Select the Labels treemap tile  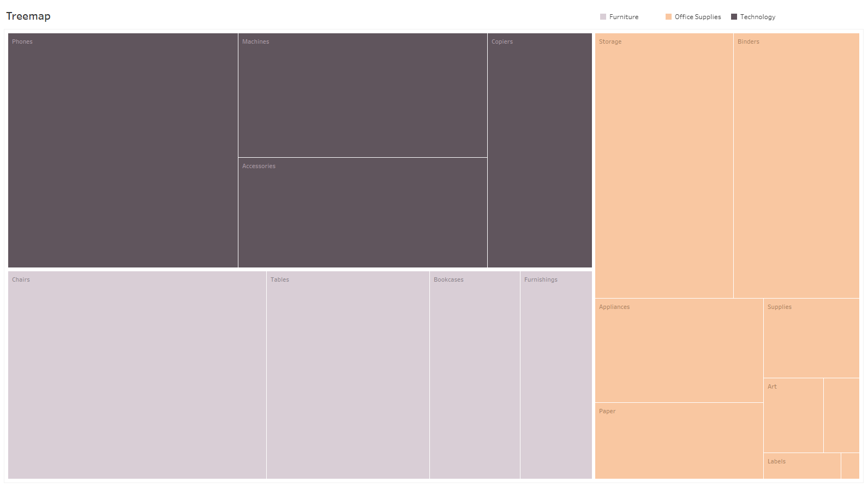(x=802, y=466)
